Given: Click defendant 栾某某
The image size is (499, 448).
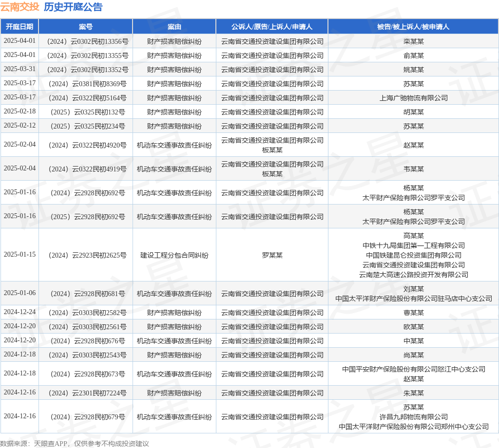Looking at the screenshot, I should tap(413, 42).
